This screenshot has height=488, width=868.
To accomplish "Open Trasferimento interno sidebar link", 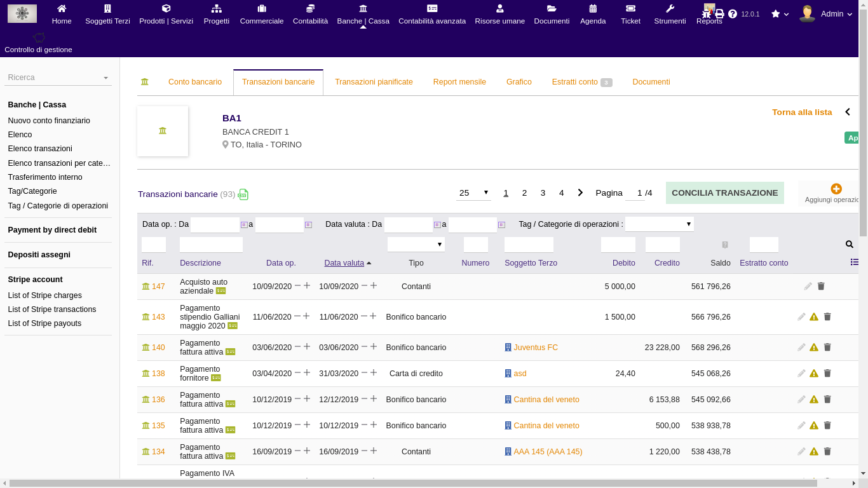I will coord(45,177).
